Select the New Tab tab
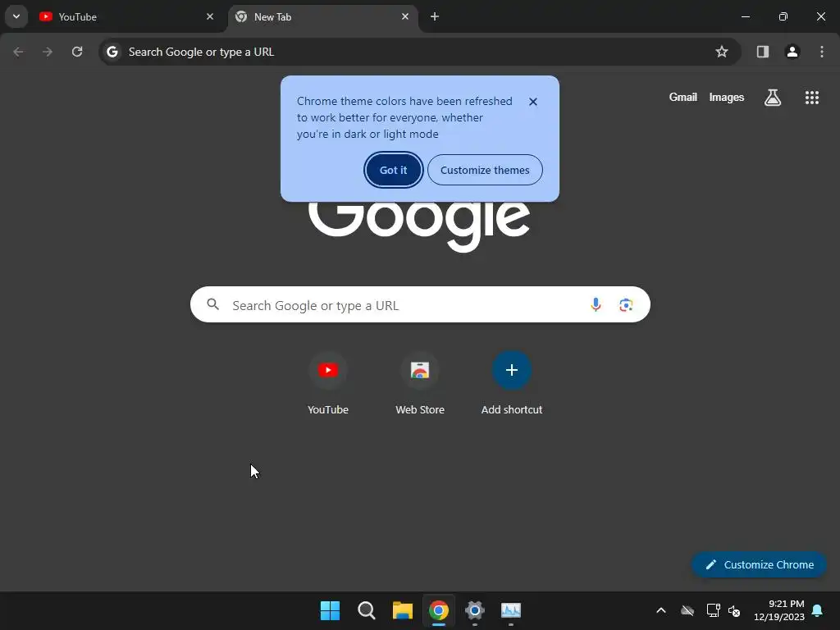 (x=322, y=16)
